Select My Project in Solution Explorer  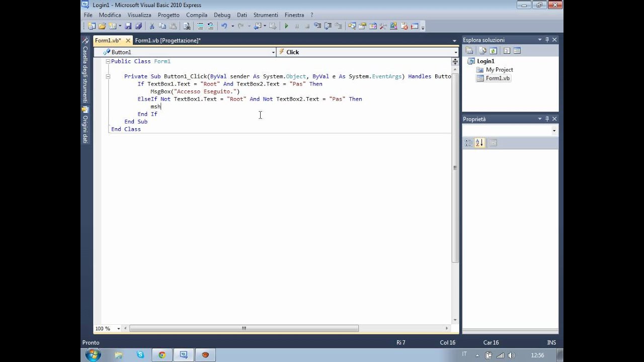tap(499, 70)
